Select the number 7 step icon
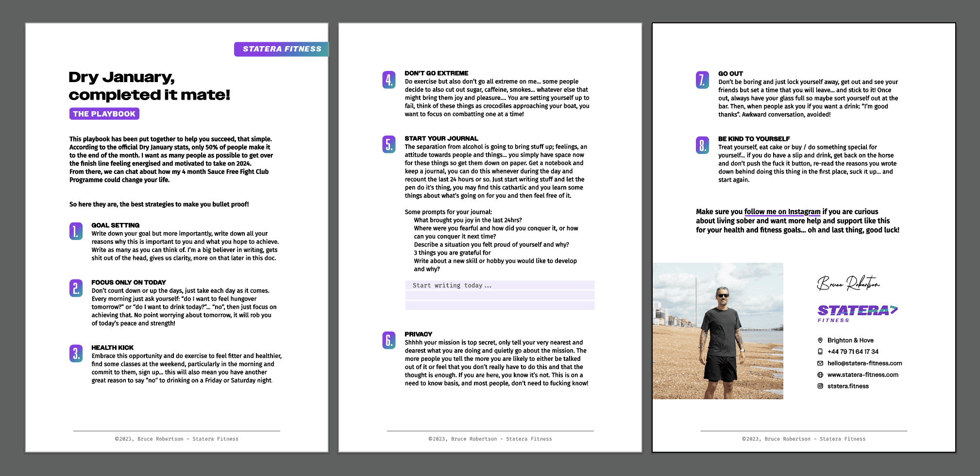980x476 pixels. 702,80
